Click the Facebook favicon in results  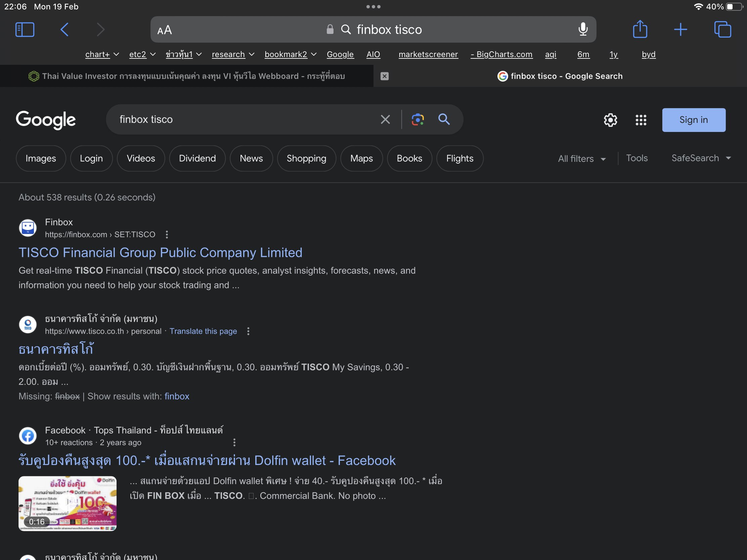point(28,436)
